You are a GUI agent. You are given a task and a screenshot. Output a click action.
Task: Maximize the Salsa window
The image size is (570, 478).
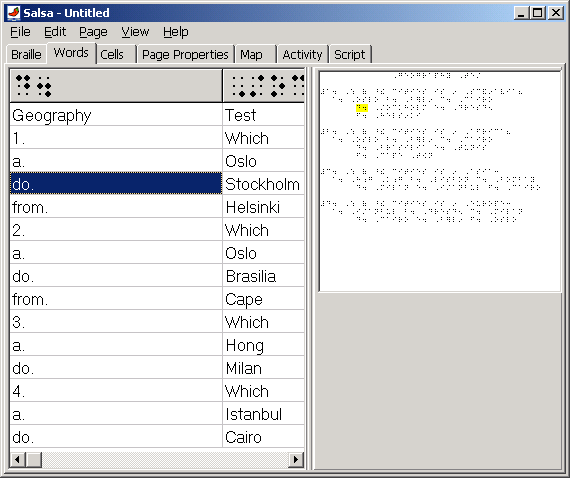[x=538, y=13]
